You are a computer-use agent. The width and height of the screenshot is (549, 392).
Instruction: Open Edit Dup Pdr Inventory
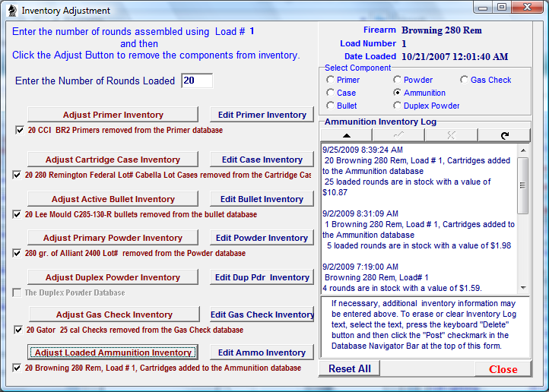click(x=262, y=277)
